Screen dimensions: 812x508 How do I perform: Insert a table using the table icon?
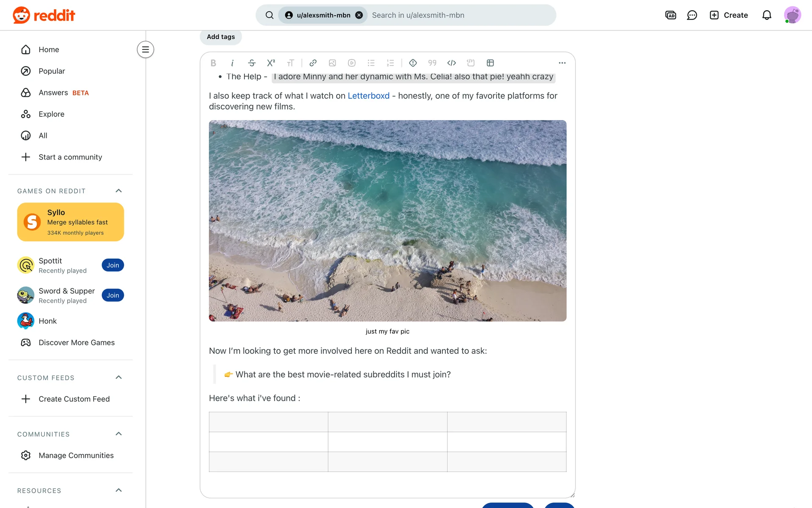(x=490, y=63)
